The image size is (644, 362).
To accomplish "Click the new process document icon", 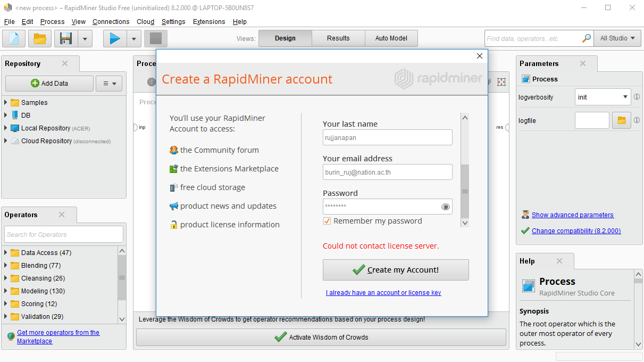I will 14,39.
